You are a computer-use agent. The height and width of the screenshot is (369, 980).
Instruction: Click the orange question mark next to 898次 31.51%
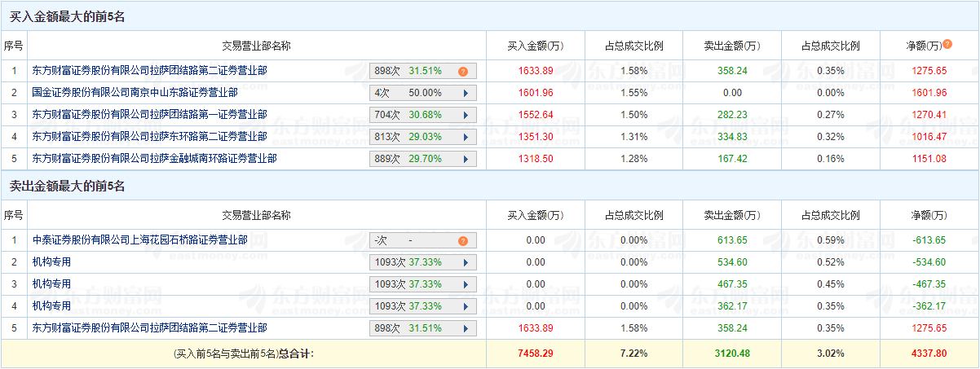point(462,71)
